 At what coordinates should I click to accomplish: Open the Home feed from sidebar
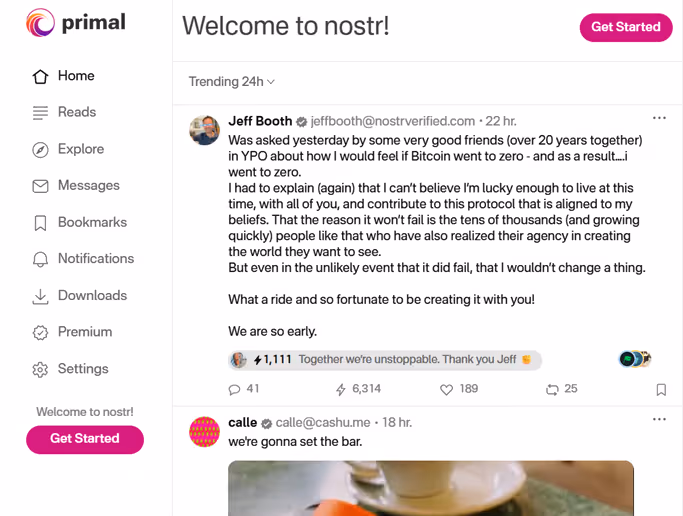tap(63, 76)
